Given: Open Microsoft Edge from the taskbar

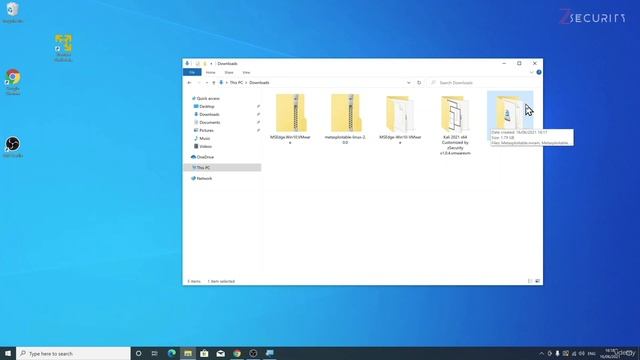Looking at the screenshot, I should pos(171,353).
